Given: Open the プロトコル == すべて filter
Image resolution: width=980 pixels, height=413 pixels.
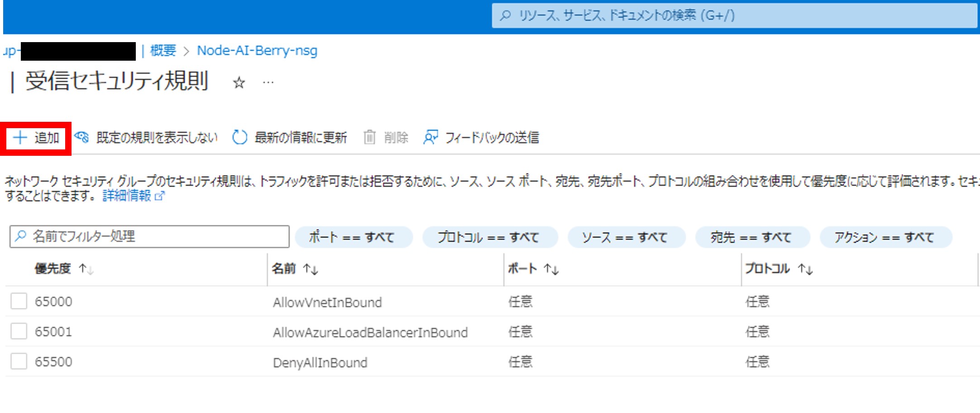Looking at the screenshot, I should [x=490, y=237].
